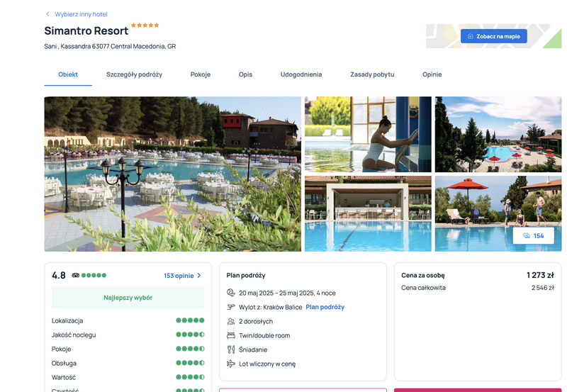Click the TripAdvisor owl icon near 4.8 rating

[x=76, y=275]
